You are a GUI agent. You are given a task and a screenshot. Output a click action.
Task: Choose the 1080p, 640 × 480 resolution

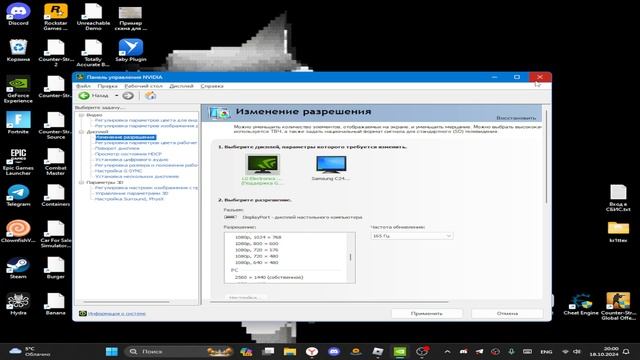(x=257, y=262)
